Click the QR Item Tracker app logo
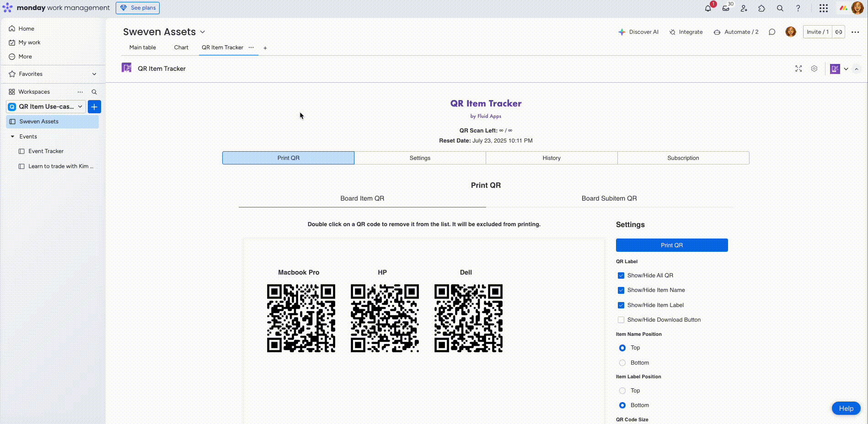Screen dimensions: 868x424 coord(127,68)
